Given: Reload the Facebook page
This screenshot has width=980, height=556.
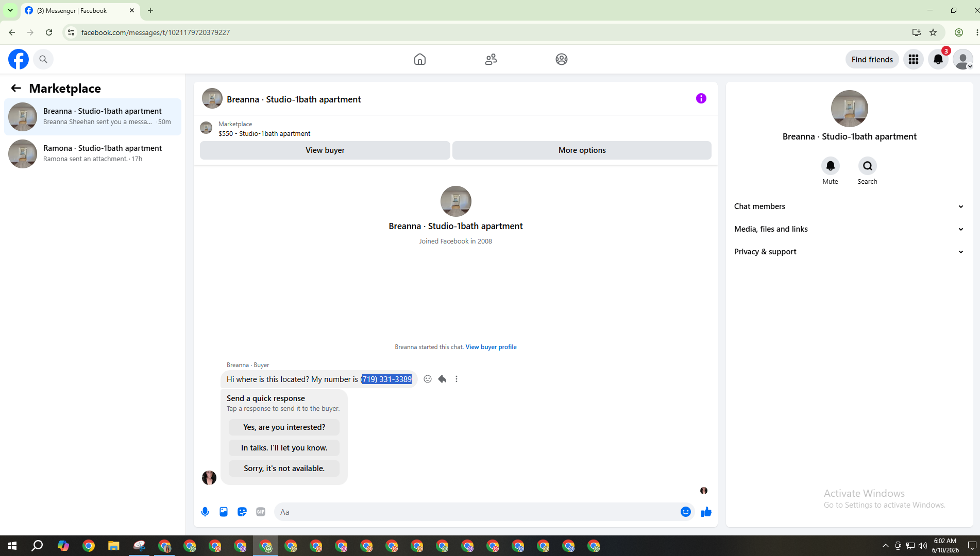Looking at the screenshot, I should tap(49, 32).
